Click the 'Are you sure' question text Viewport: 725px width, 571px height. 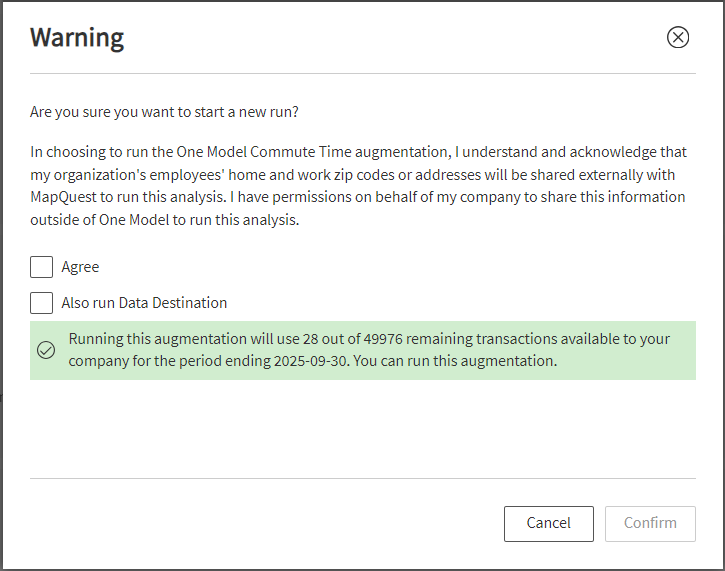[x=164, y=112]
